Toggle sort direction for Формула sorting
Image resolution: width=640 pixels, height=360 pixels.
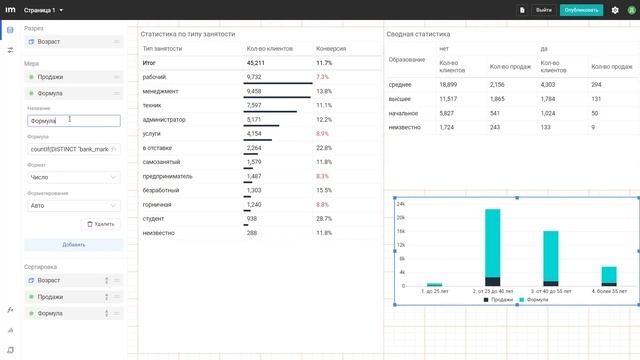pos(107,313)
